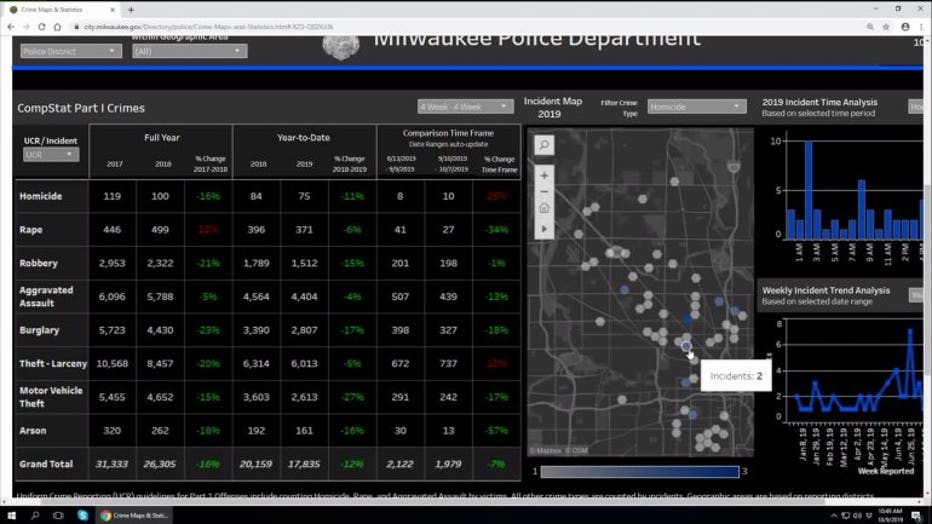The width and height of the screenshot is (932, 524).
Task: Open dropdown beside Weekly Incident Trend Analysis
Action: click(x=915, y=295)
